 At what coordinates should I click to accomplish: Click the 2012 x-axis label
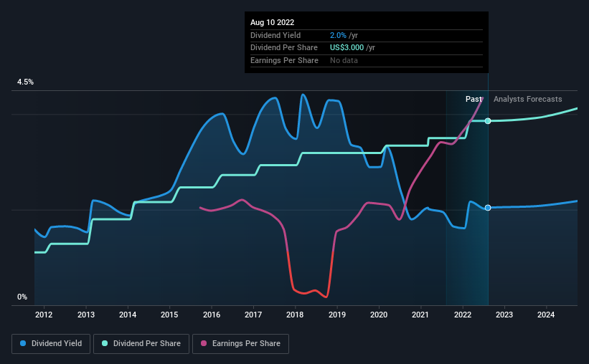tap(44, 315)
